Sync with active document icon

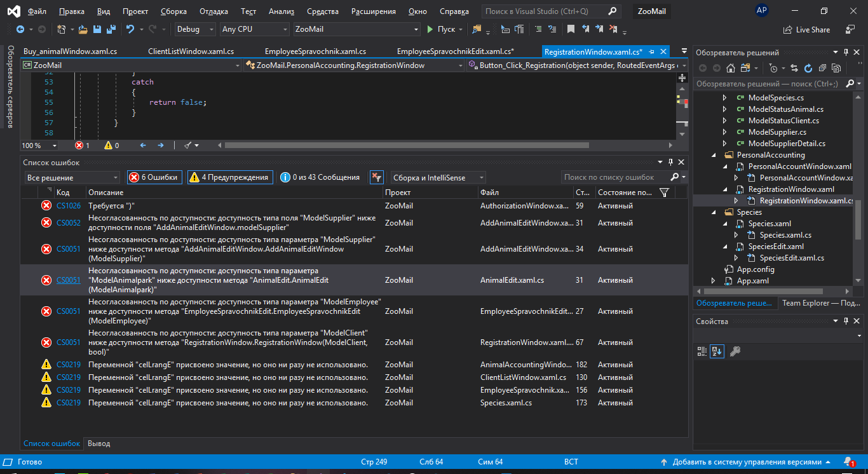794,68
